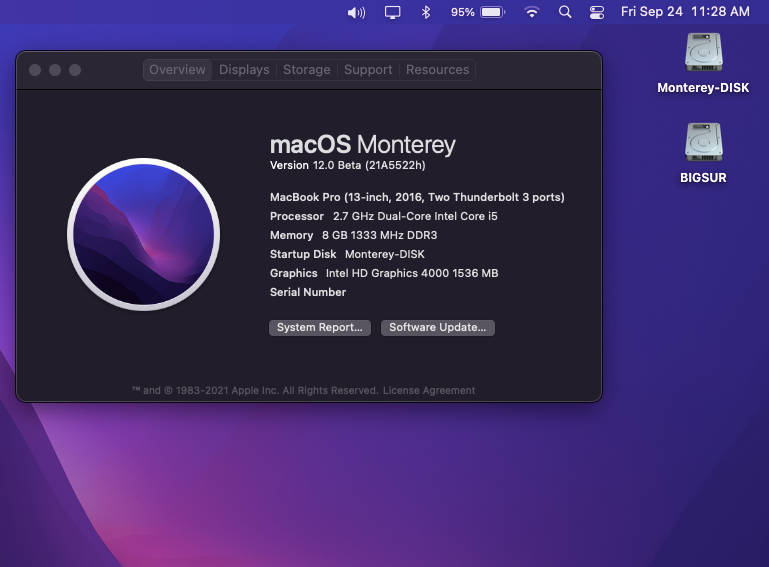The image size is (769, 567).
Task: Click the Serial Number label
Action: point(308,292)
